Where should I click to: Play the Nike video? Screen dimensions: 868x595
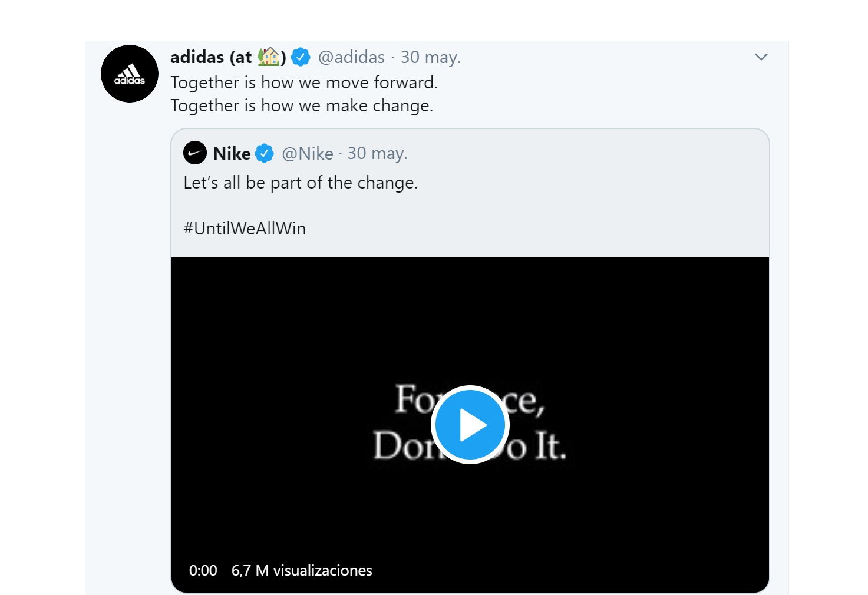point(470,425)
